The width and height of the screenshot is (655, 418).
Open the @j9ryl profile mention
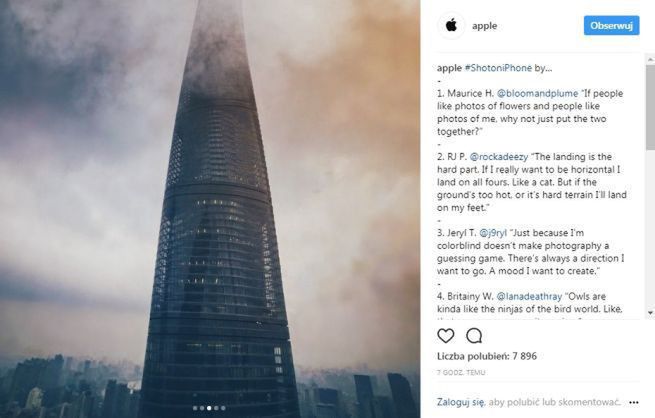pyautogui.click(x=493, y=233)
